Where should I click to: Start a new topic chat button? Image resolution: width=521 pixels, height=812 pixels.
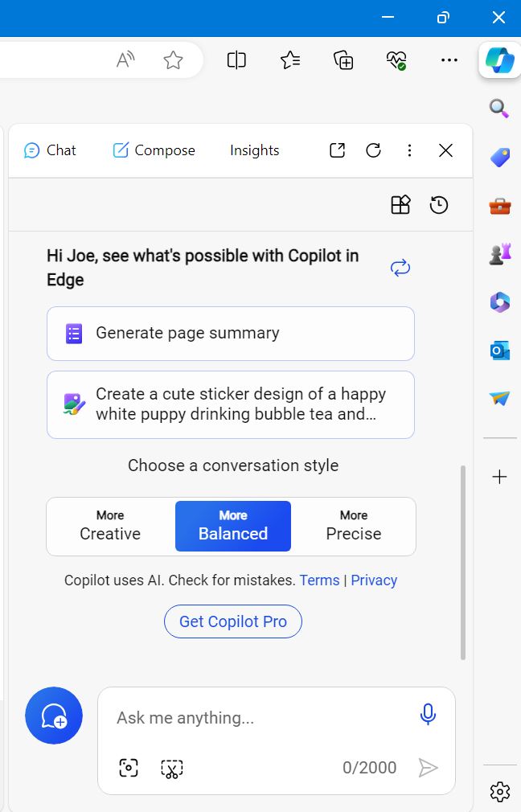click(54, 716)
